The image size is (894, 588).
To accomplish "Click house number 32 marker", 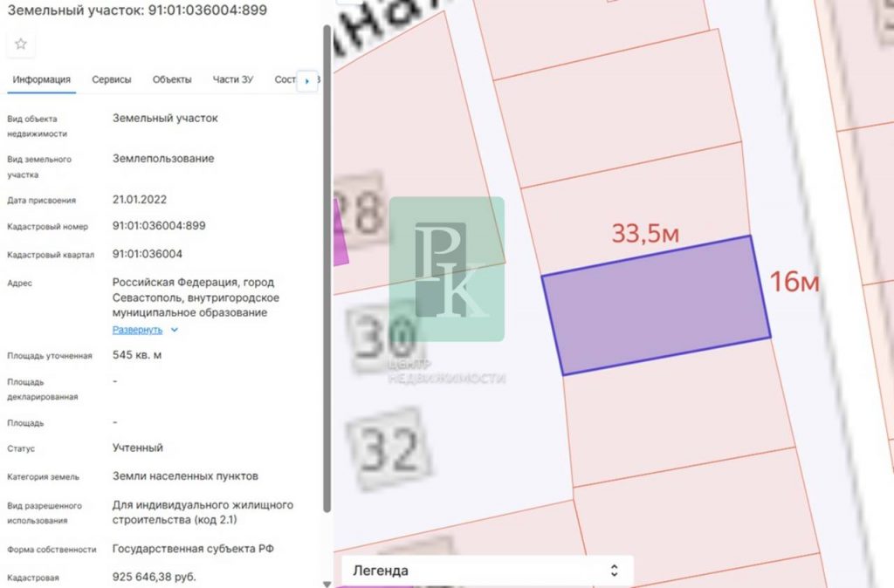I will pyautogui.click(x=389, y=448).
